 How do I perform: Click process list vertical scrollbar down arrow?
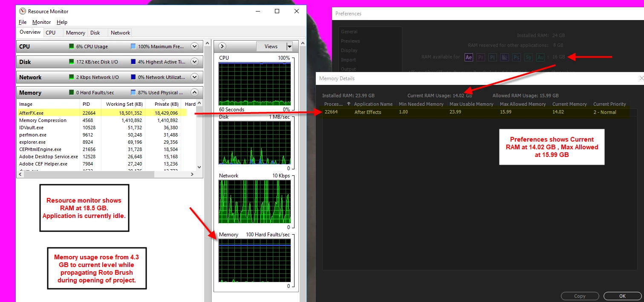pos(199,167)
